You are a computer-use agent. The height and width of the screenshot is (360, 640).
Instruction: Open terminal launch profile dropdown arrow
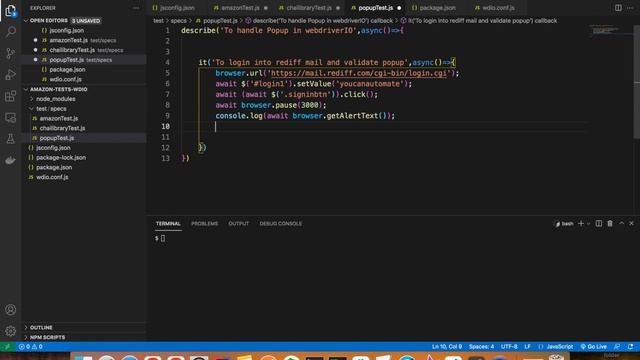[588, 224]
